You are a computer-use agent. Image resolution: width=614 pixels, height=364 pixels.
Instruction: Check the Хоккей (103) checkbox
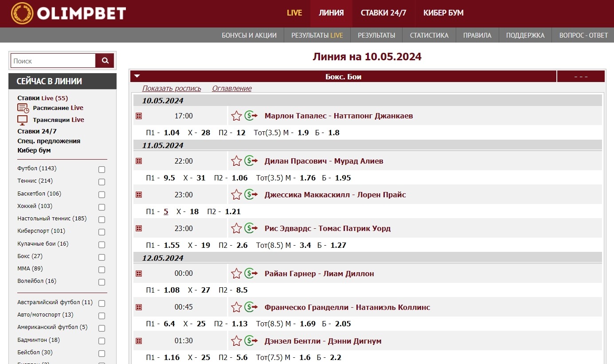102,207
